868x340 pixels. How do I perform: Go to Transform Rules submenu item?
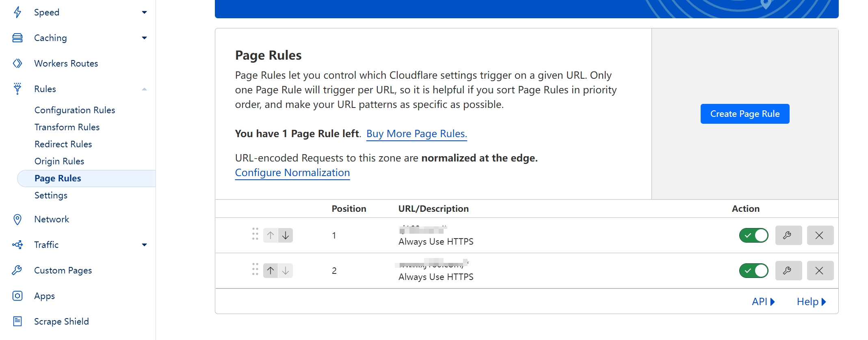coord(67,127)
